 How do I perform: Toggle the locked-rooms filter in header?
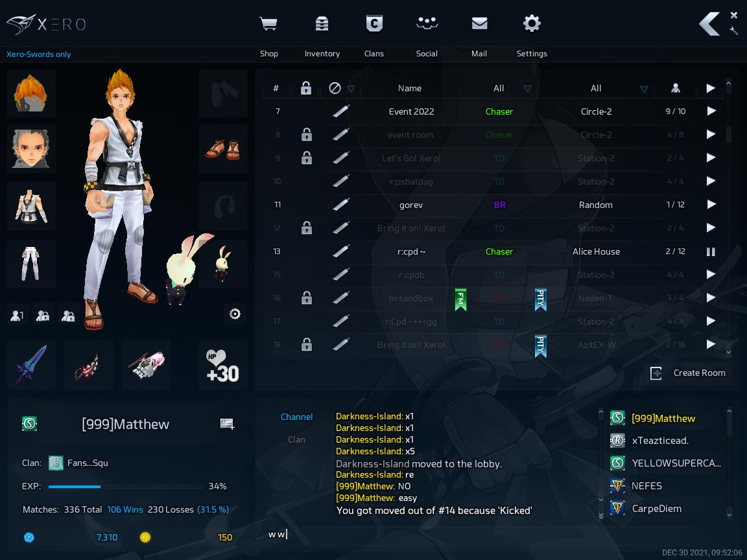[306, 88]
